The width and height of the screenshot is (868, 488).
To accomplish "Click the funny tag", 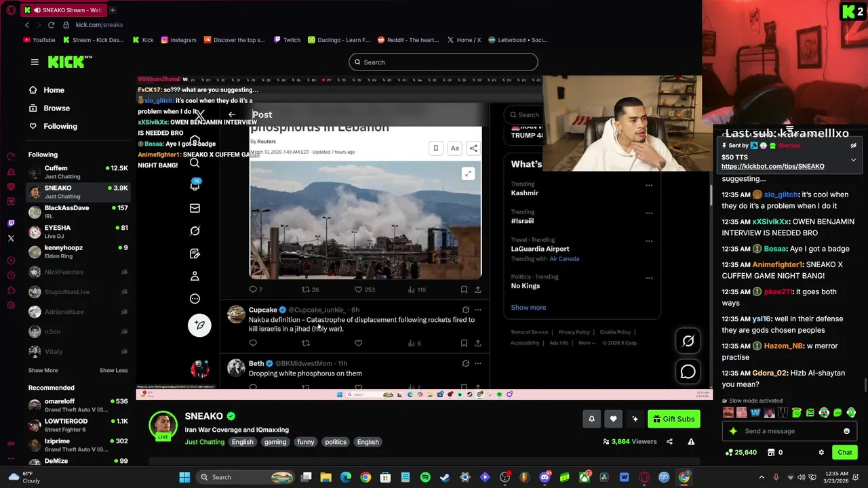I will click(x=306, y=442).
